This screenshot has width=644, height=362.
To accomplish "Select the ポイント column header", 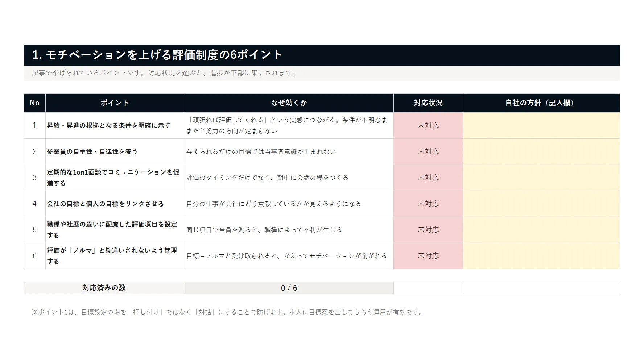I will pos(115,103).
